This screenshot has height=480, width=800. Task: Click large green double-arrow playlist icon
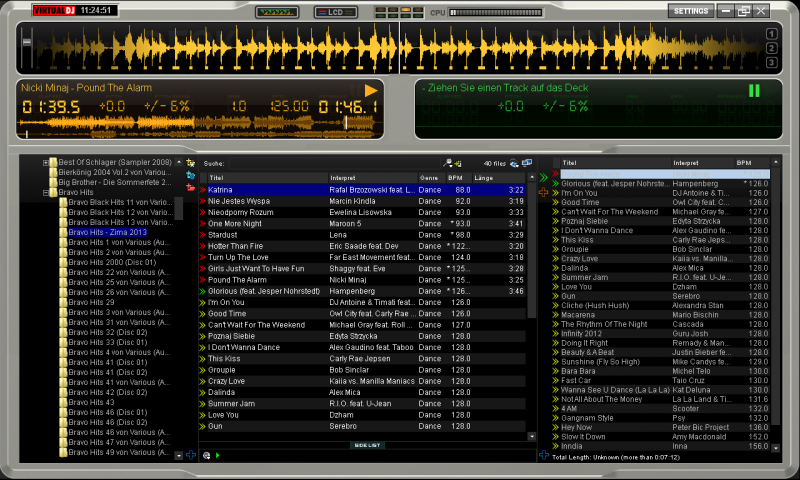click(x=544, y=177)
